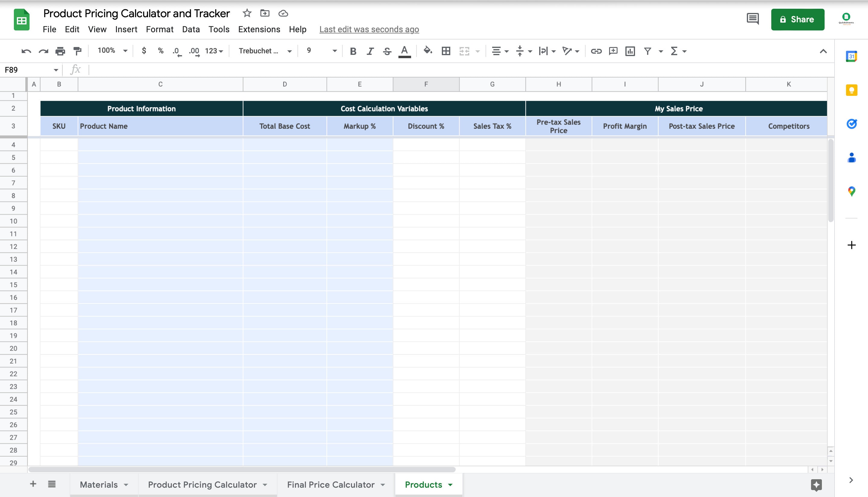The width and height of the screenshot is (868, 497).
Task: Switch to the Materials sheet tab
Action: [100, 484]
